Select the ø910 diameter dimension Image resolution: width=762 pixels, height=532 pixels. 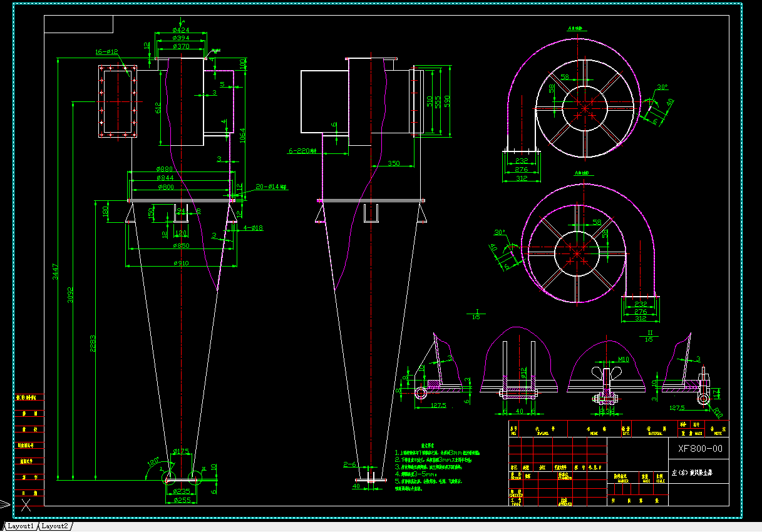(x=182, y=263)
